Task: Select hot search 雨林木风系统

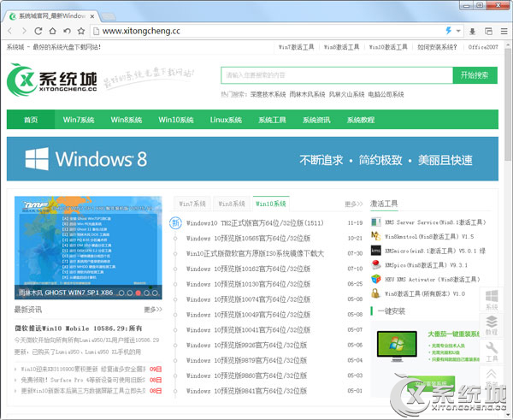Action: [307, 94]
